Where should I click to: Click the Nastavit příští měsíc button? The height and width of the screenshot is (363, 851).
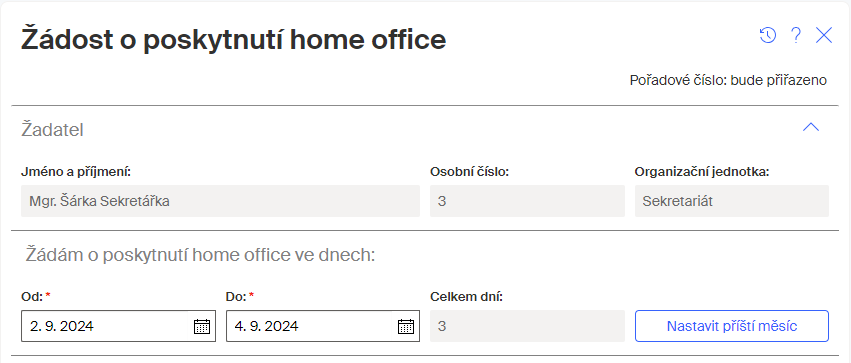[x=732, y=326]
